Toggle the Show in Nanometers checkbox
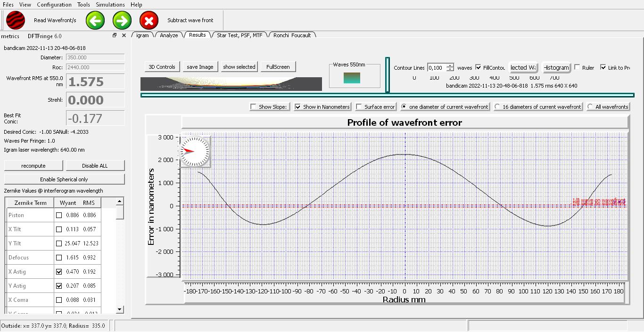 pyautogui.click(x=298, y=107)
